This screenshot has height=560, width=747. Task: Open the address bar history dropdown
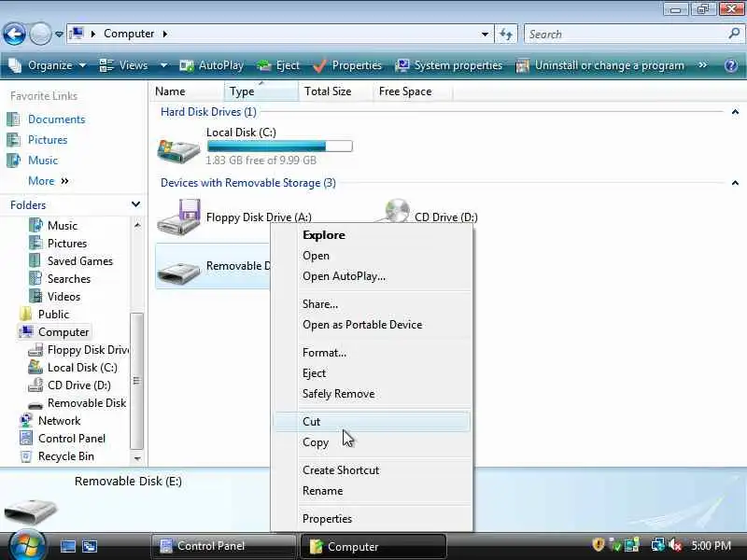(485, 35)
